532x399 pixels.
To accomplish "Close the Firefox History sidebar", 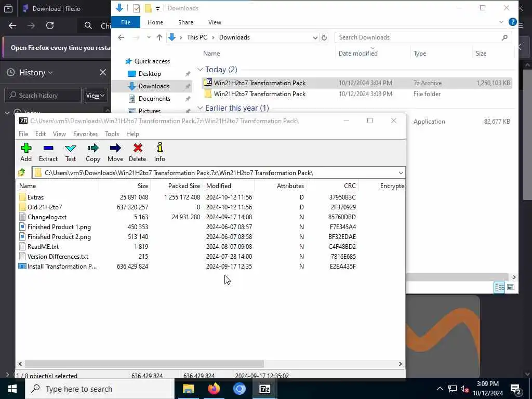I will (x=103, y=72).
